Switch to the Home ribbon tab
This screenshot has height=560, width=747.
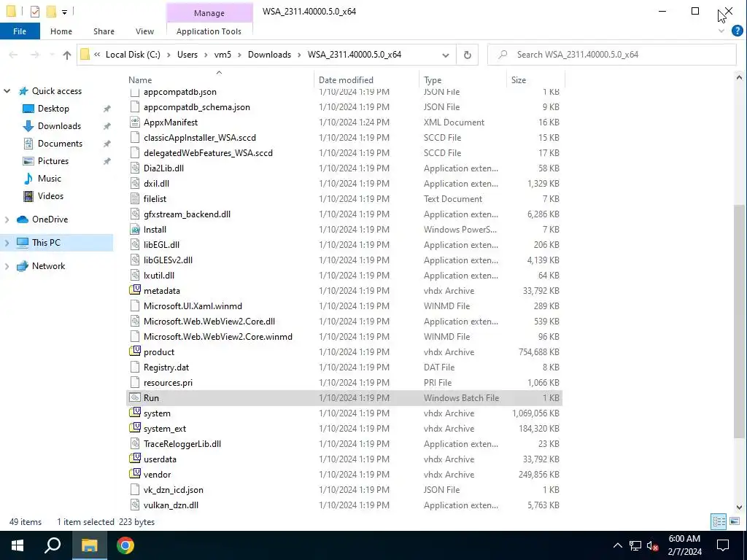coord(61,31)
